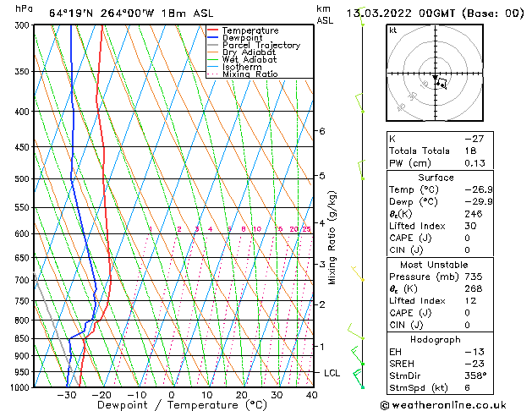Click the wind barb at 300 hPa
Screen dimensions: 532x411
362,16
